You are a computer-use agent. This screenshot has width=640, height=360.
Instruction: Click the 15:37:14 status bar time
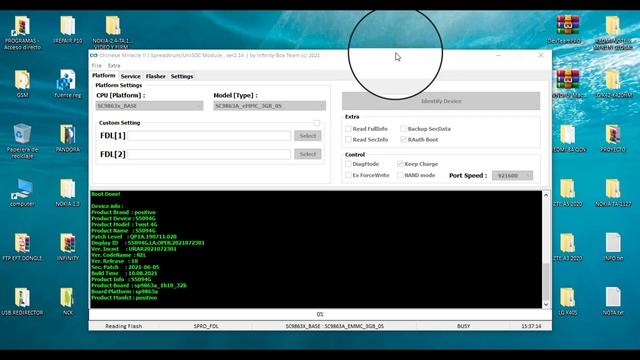click(x=531, y=326)
